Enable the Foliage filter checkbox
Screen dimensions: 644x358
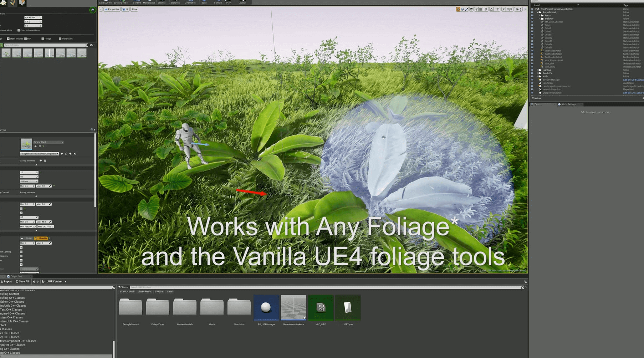click(42, 39)
